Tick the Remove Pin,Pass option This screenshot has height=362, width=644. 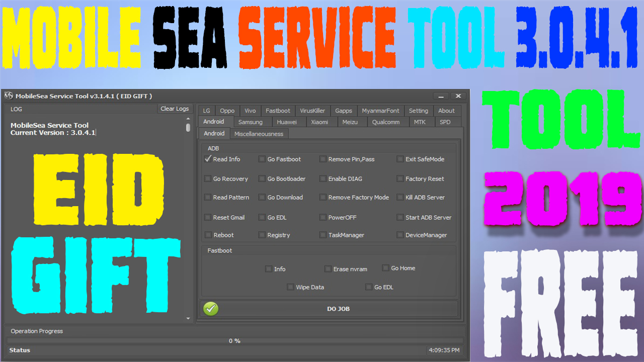tap(323, 159)
